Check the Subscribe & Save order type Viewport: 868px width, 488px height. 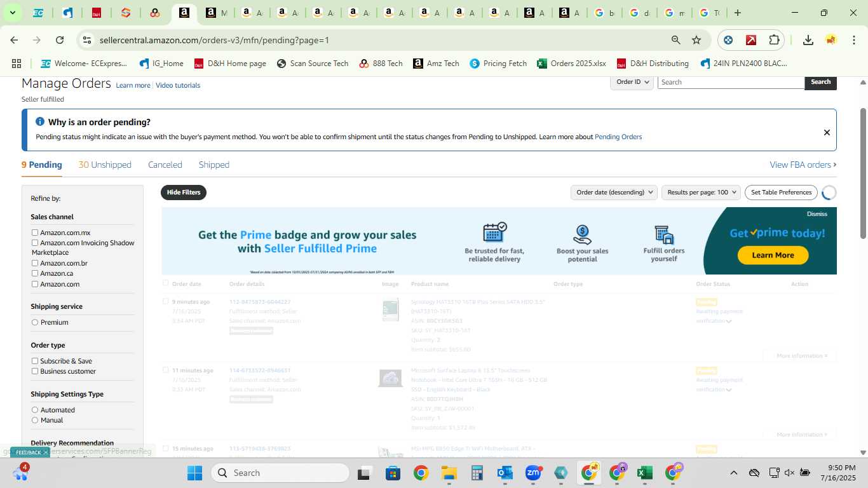tap(35, 361)
